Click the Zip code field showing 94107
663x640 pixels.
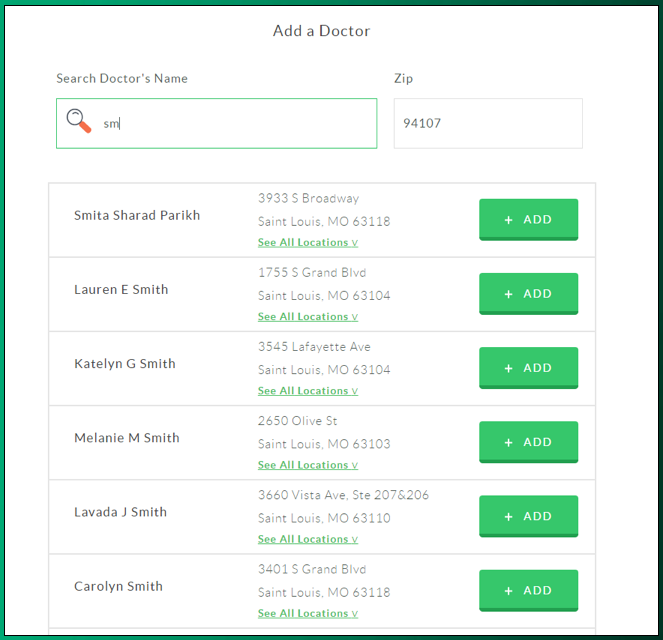[488, 124]
